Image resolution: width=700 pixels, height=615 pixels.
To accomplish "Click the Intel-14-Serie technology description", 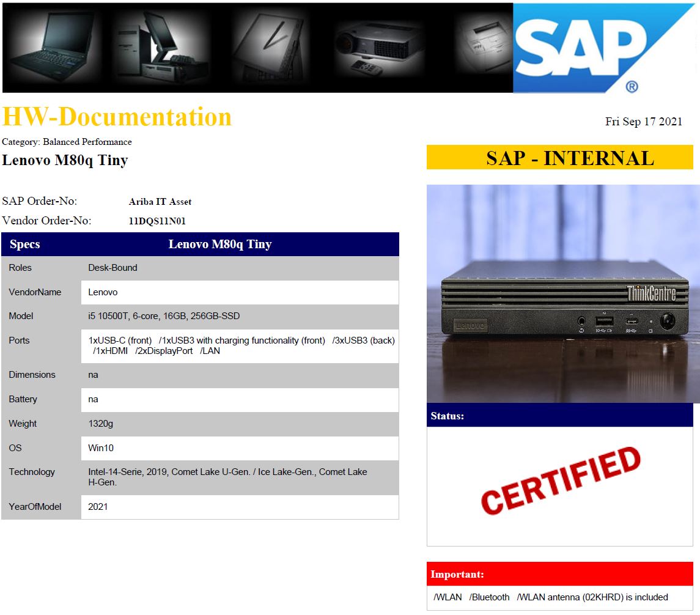I will click(x=227, y=477).
